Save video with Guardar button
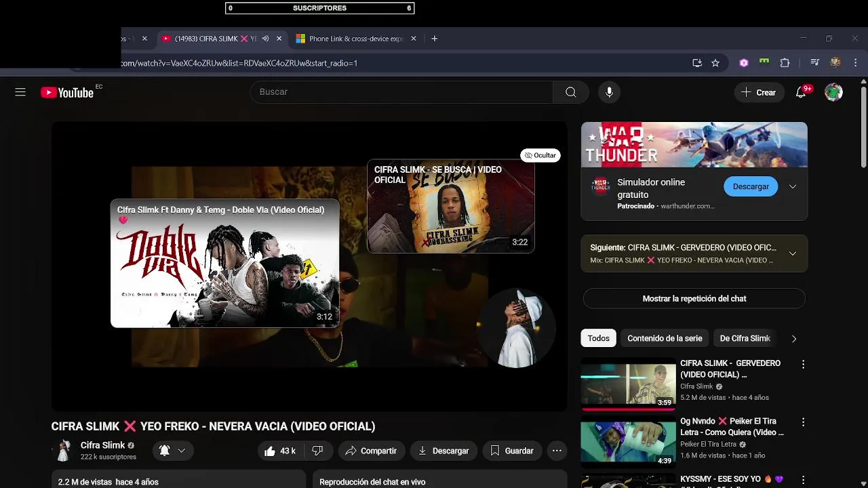The image size is (868, 488). (x=512, y=451)
